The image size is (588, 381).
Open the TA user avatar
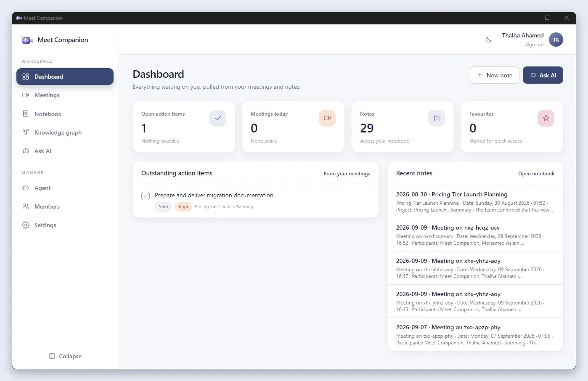[556, 40]
